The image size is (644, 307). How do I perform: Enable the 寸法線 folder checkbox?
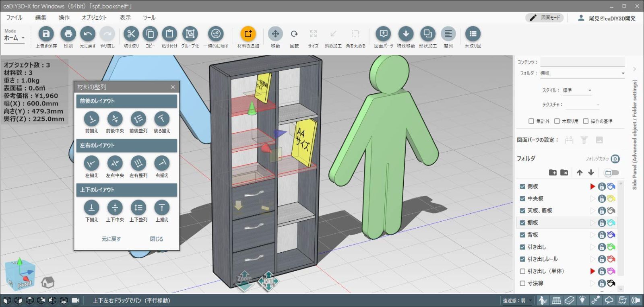point(522,283)
